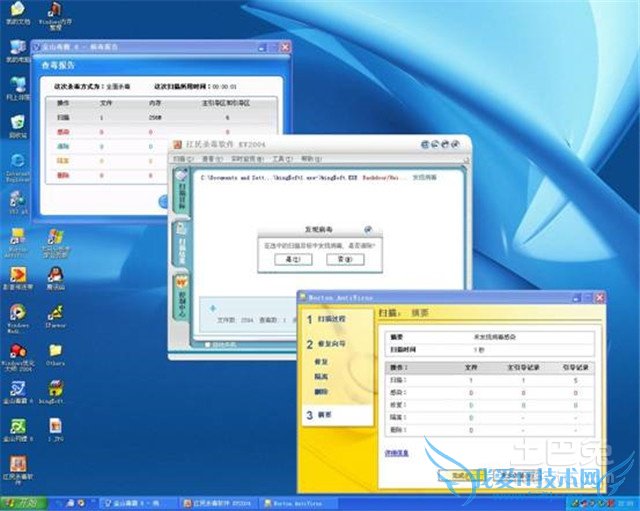Image resolution: width=640 pixels, height=511 pixels.
Task: Open the KingSoft archive desktop icon
Action: [x=55, y=392]
